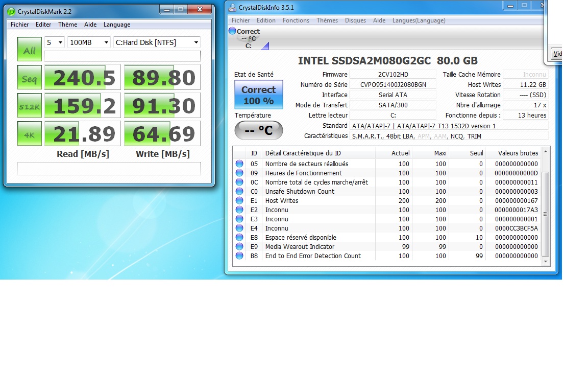Click status orb for Media Wearout Indicator

point(239,247)
